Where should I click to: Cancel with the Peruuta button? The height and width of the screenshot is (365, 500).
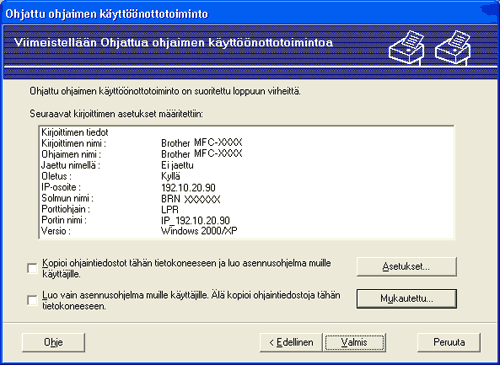point(449,342)
